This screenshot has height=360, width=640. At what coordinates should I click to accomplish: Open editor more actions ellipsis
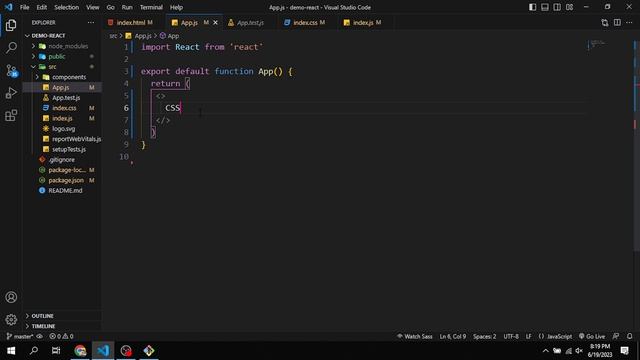coord(629,22)
